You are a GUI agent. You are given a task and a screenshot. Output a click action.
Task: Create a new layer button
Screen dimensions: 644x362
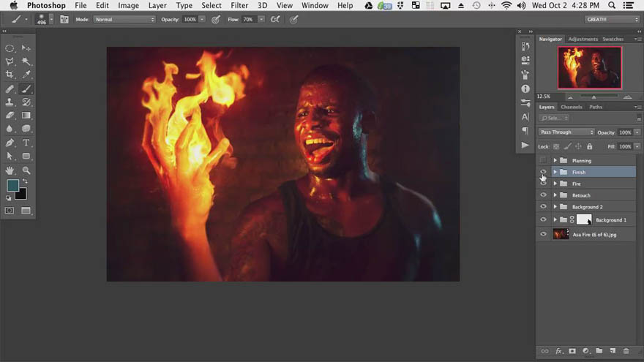pos(613,351)
